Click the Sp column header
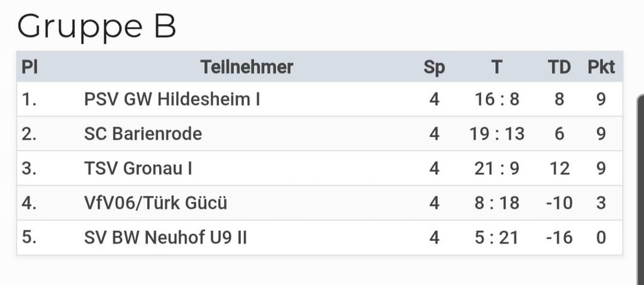The width and height of the screenshot is (644, 285). (434, 67)
